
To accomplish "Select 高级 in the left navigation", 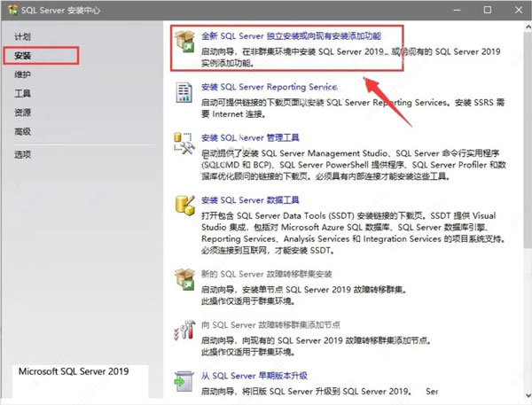I will (x=24, y=131).
